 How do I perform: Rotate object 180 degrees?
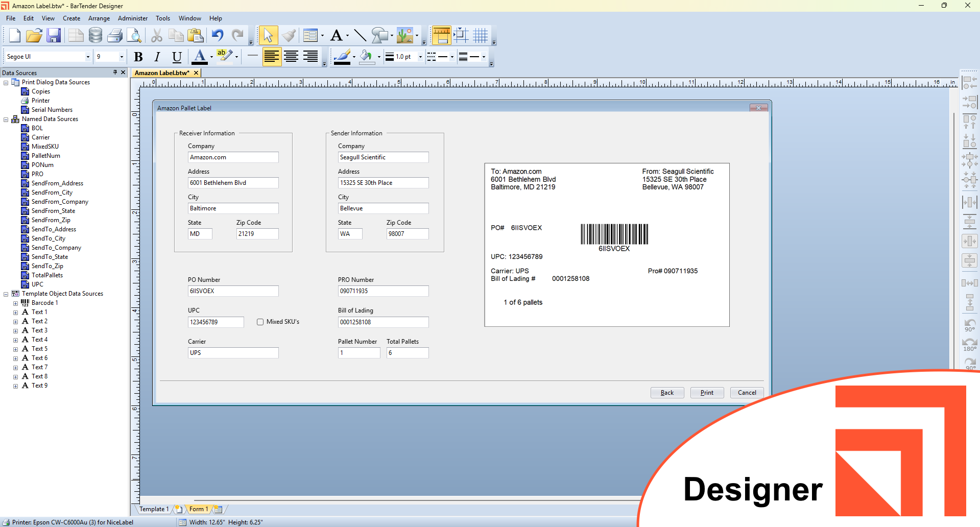pos(969,345)
